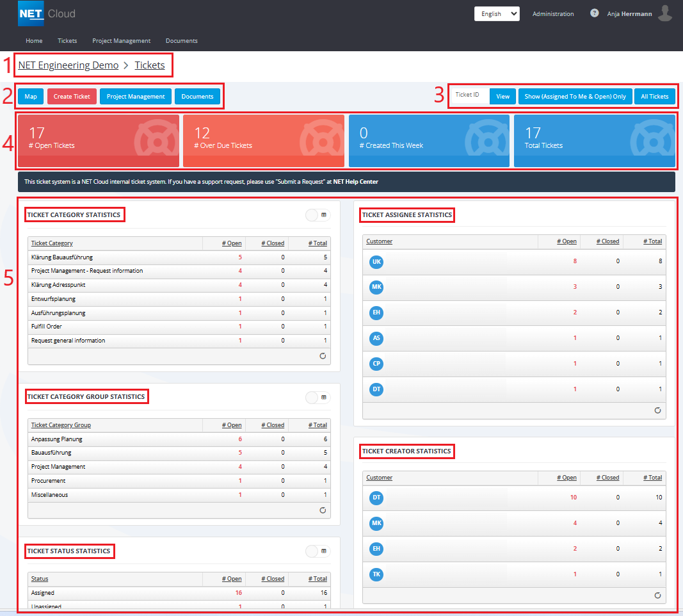The height and width of the screenshot is (616, 683).
Task: Click the red Create Ticket button
Action: (x=72, y=97)
